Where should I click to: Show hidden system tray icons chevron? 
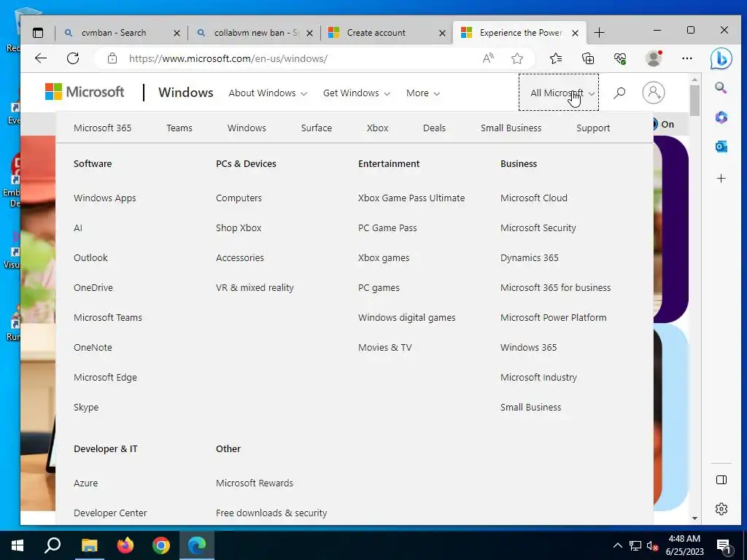[x=617, y=545]
